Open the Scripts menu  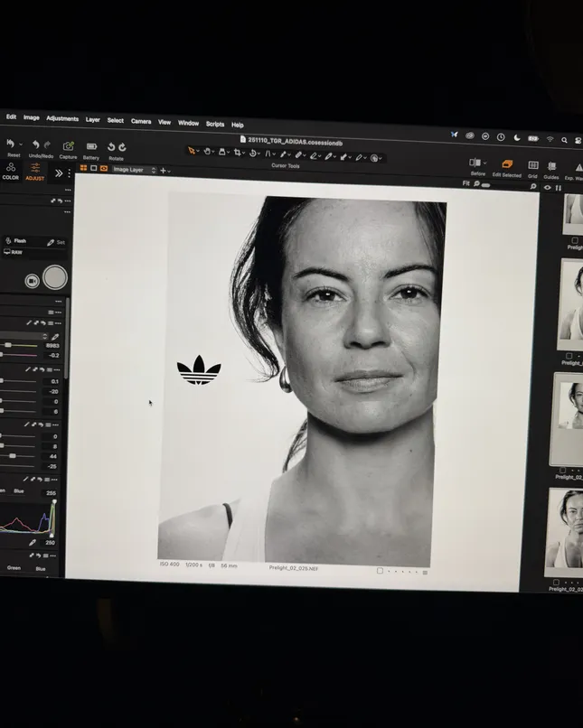tap(215, 124)
